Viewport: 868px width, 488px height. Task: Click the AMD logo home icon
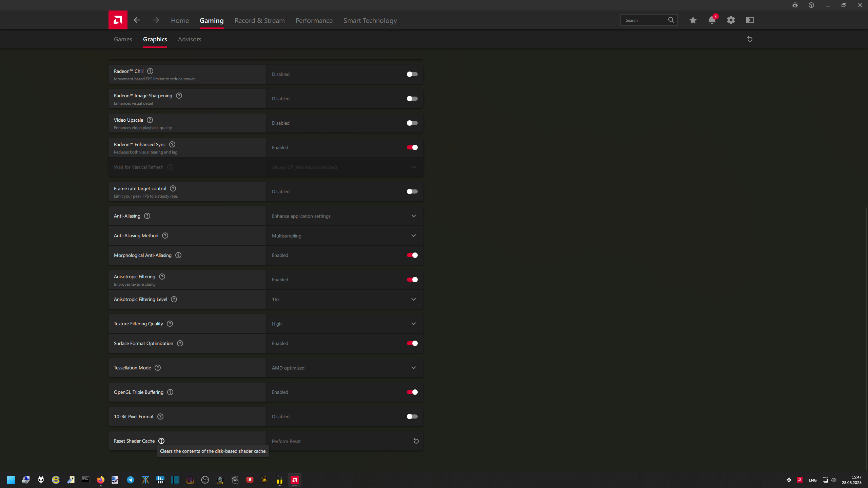[x=118, y=20]
